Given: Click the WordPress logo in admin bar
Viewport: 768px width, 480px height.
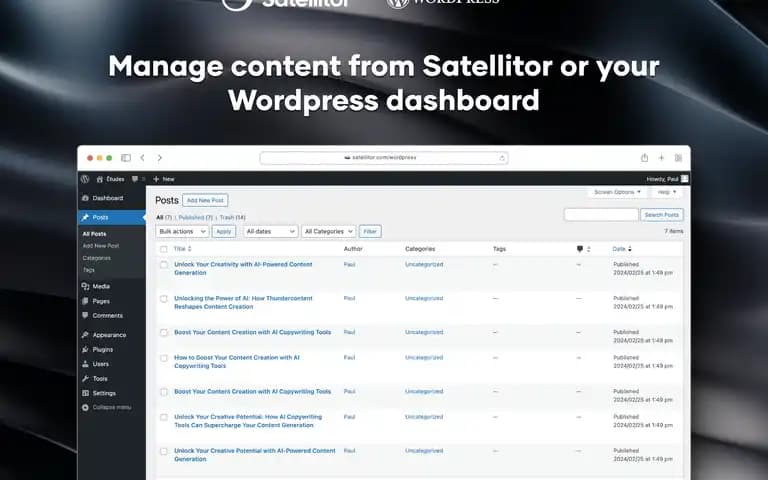Looking at the screenshot, I should [x=85, y=179].
